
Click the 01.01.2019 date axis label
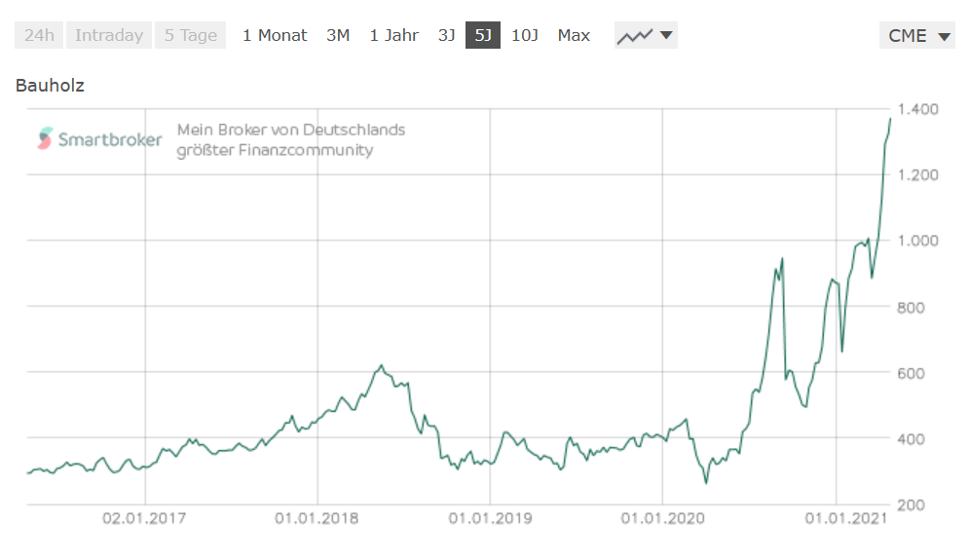491,518
